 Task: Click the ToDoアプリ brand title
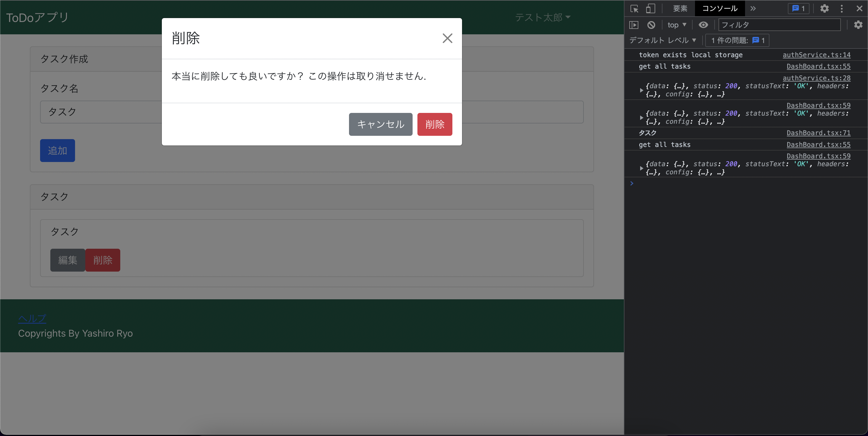tap(37, 17)
